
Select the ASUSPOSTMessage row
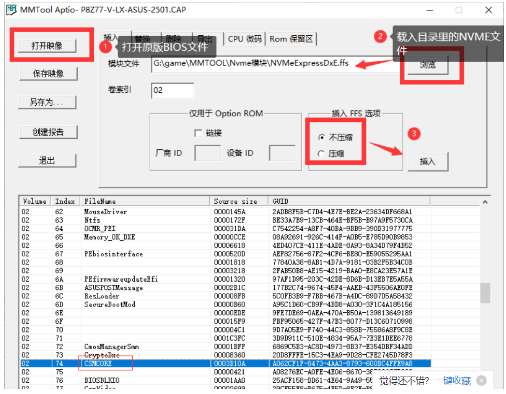(x=225, y=288)
